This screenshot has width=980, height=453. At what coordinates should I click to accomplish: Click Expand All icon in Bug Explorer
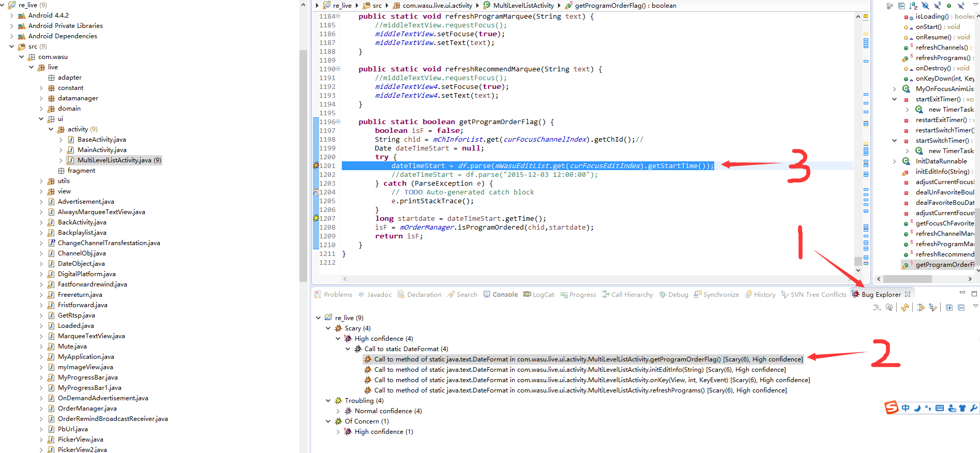point(949,308)
